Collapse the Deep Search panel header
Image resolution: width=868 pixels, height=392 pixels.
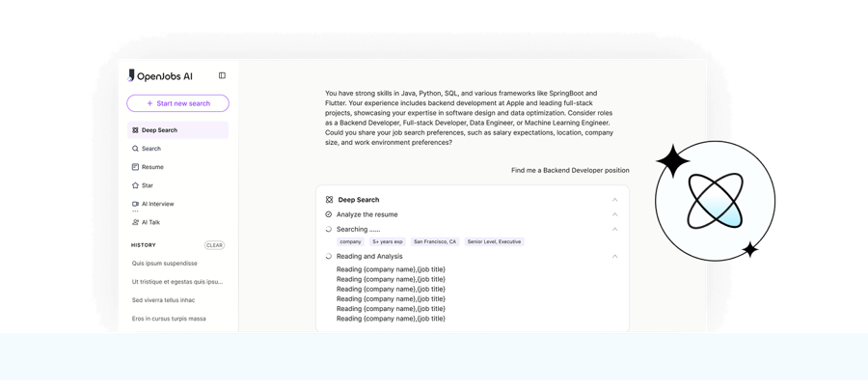click(615, 200)
